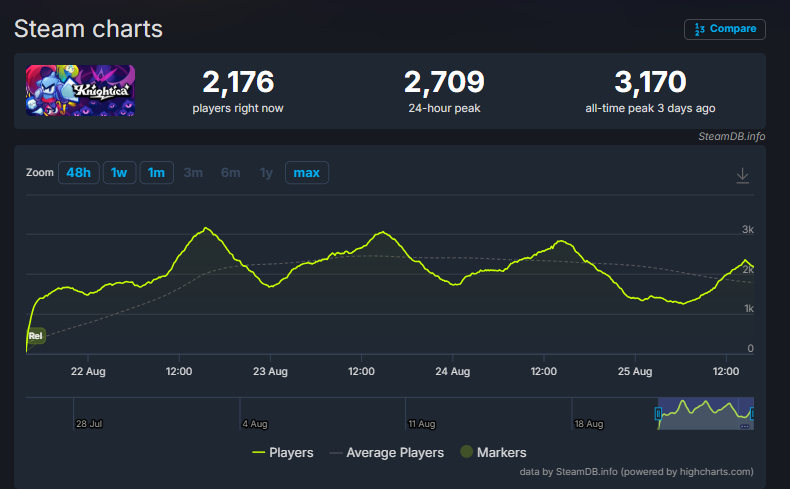Toggle Average Players series in legend
Screen dimensions: 790x489
386,452
